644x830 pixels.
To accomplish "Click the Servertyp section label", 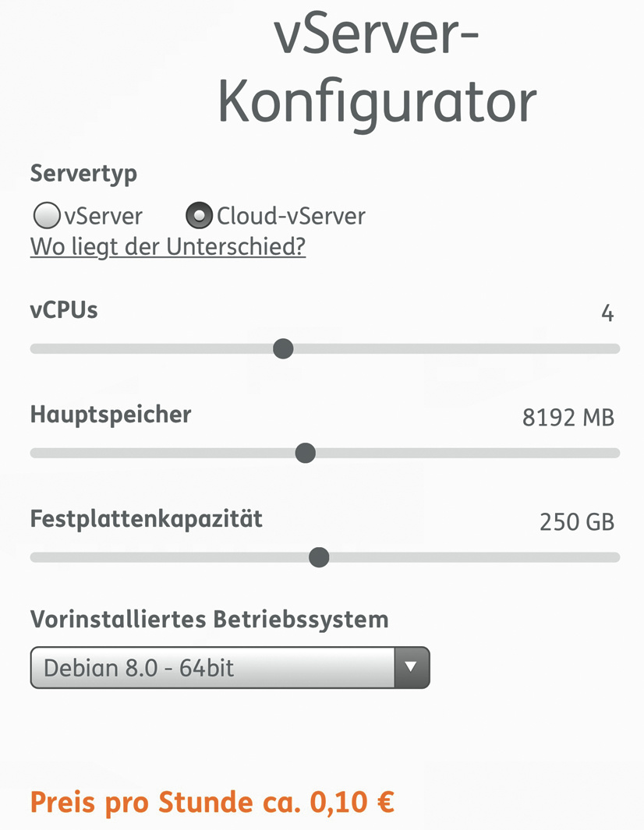I will [83, 173].
